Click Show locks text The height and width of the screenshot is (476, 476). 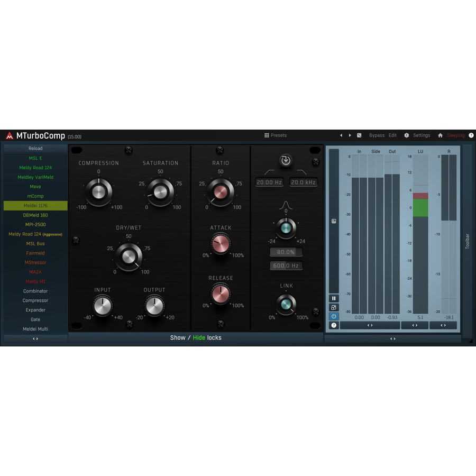(x=178, y=337)
